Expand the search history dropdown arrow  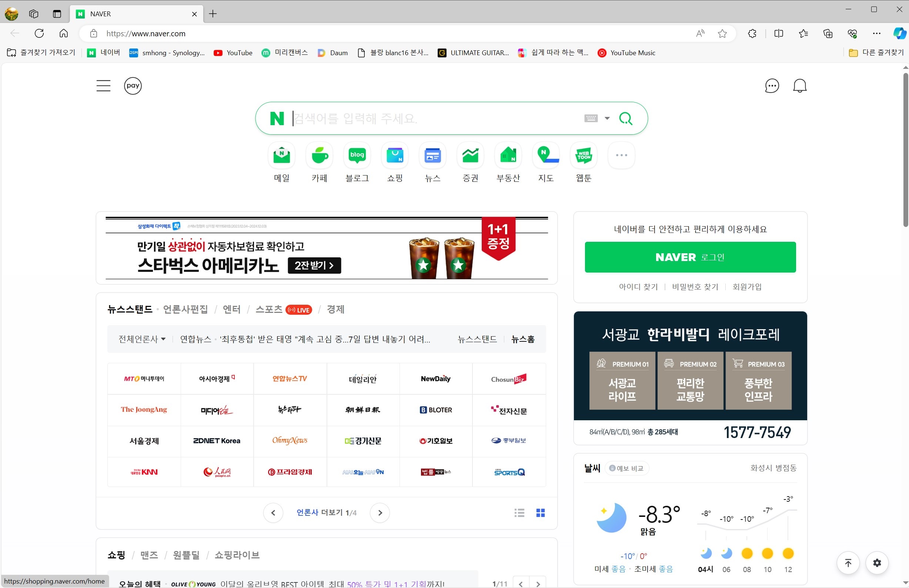click(x=607, y=118)
